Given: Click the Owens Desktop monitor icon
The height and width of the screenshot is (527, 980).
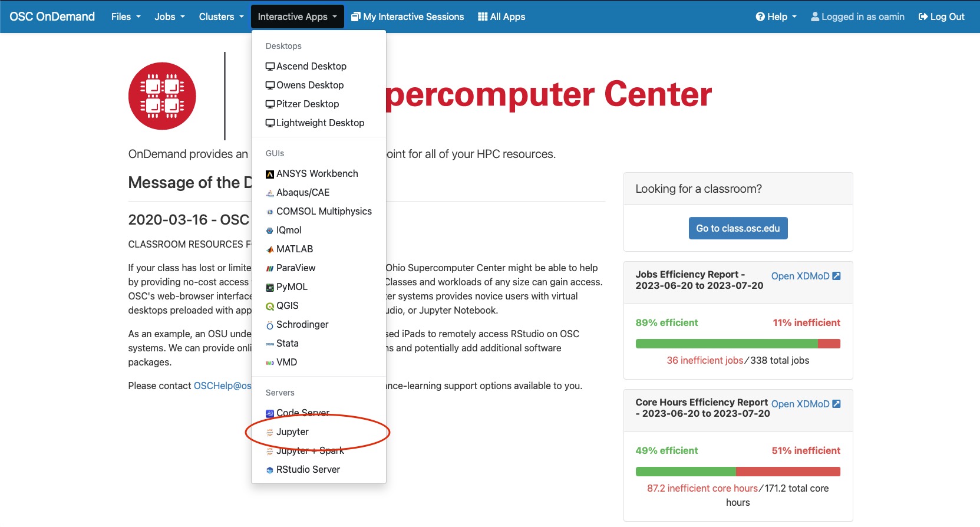Looking at the screenshot, I should tap(270, 85).
